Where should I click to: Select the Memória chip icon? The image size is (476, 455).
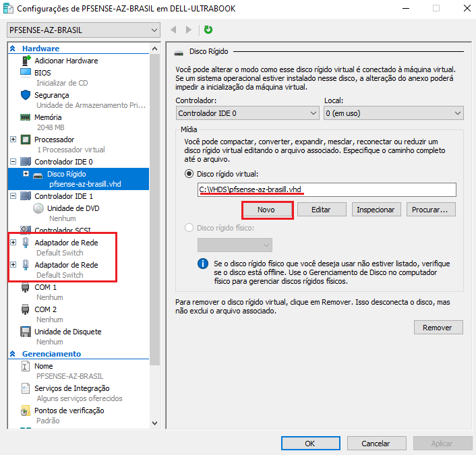click(x=25, y=117)
